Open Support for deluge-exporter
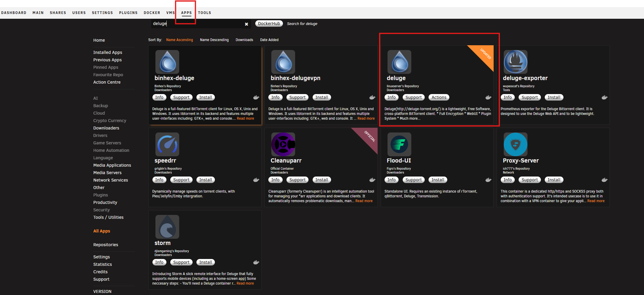644x295 pixels. click(x=530, y=97)
